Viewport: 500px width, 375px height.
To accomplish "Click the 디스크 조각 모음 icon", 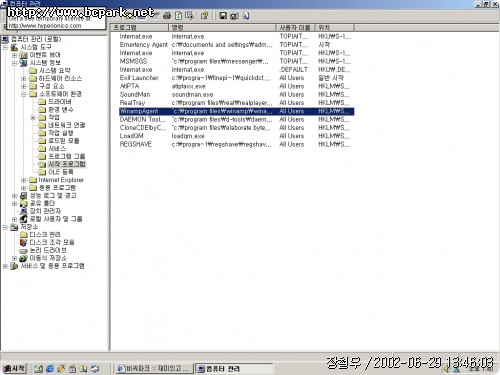I will coord(24,242).
